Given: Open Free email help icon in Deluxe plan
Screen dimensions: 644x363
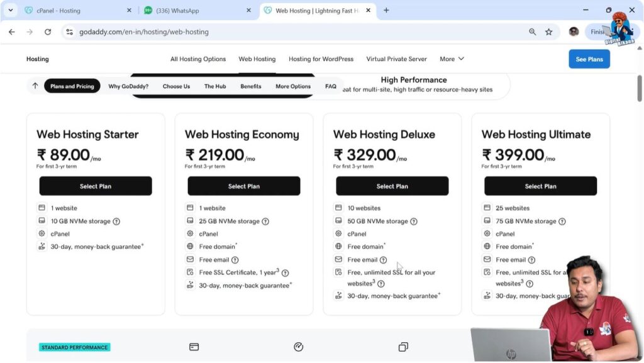Looking at the screenshot, I should point(383,260).
